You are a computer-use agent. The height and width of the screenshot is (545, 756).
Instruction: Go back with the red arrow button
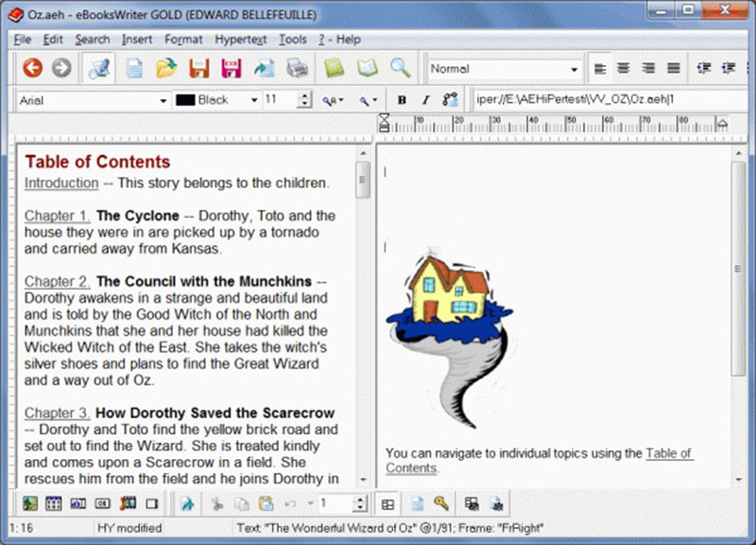click(33, 68)
